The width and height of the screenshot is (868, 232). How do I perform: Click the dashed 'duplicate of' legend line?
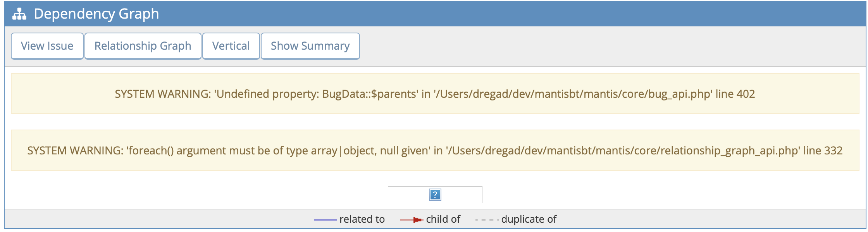pyautogui.click(x=486, y=220)
